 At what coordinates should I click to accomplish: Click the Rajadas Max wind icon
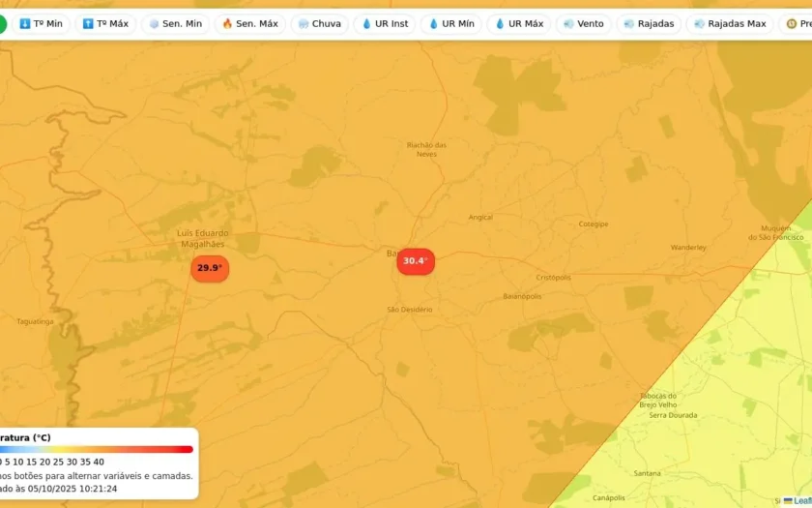click(699, 24)
